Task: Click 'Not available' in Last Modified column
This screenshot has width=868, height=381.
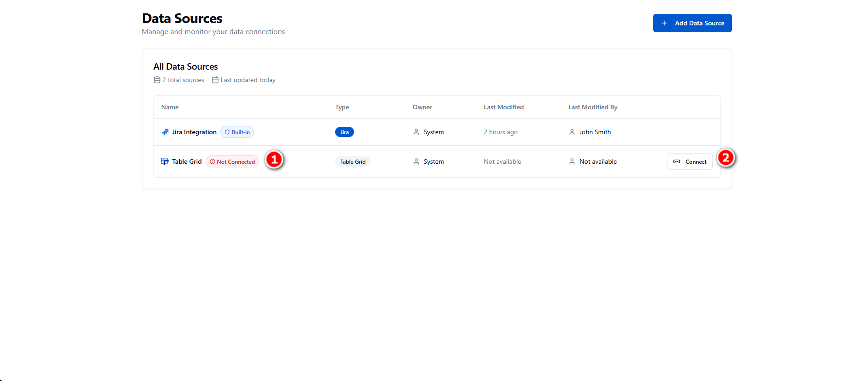Action: click(x=502, y=161)
